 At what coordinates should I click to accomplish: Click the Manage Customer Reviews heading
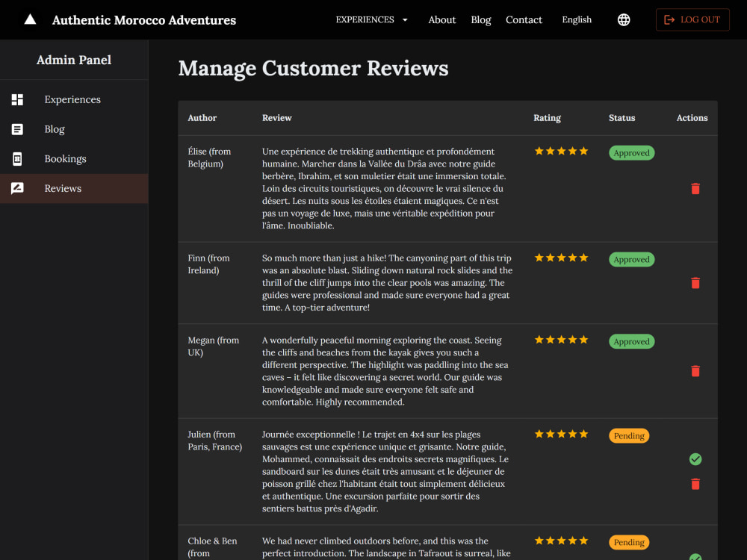tap(313, 69)
